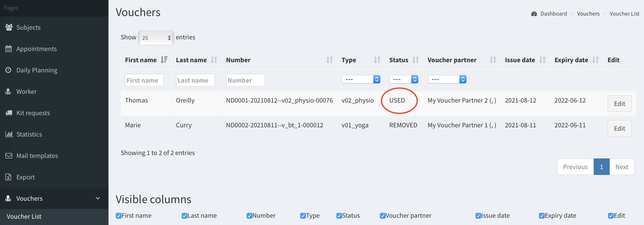The image size is (644, 225).
Task: Click the Mail templates envelope icon
Action: pyautogui.click(x=9, y=156)
